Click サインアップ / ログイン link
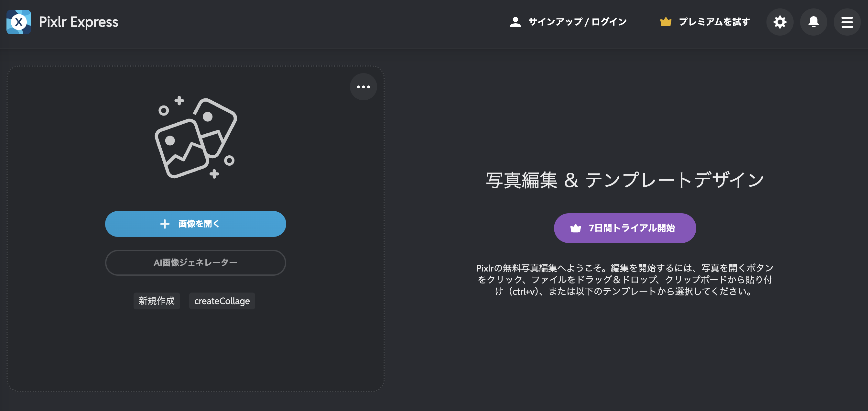 point(577,22)
